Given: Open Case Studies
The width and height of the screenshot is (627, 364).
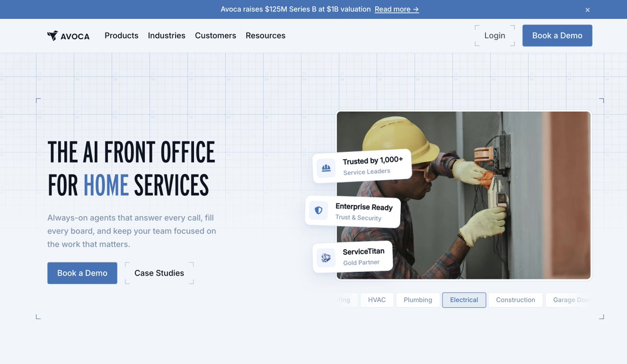Looking at the screenshot, I should pyautogui.click(x=159, y=273).
